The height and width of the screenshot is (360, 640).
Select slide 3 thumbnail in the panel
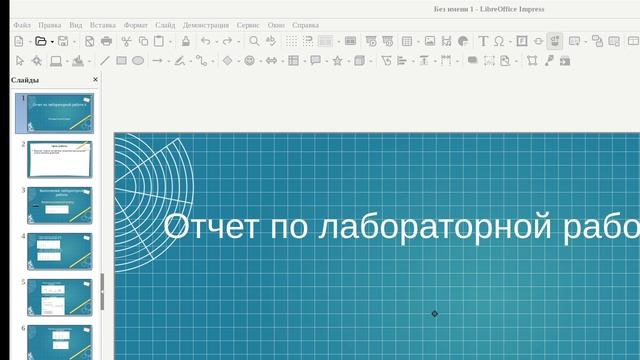point(60,205)
